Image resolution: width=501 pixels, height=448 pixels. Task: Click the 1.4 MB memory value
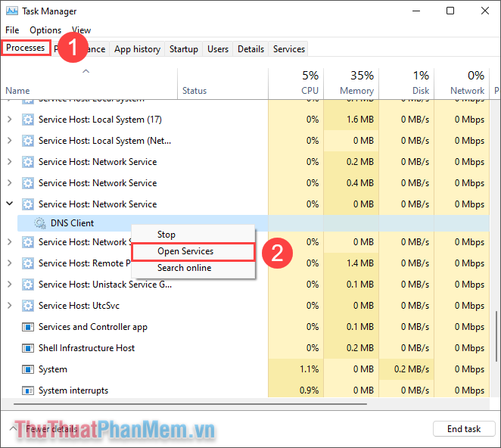(360, 263)
